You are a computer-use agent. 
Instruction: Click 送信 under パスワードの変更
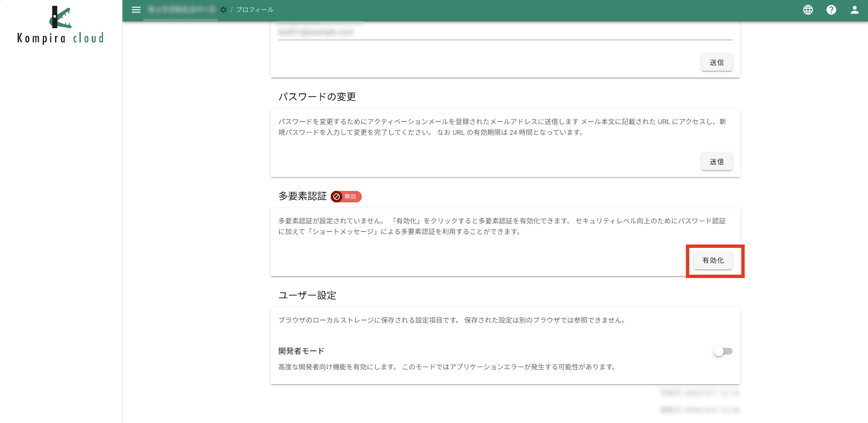(x=716, y=162)
